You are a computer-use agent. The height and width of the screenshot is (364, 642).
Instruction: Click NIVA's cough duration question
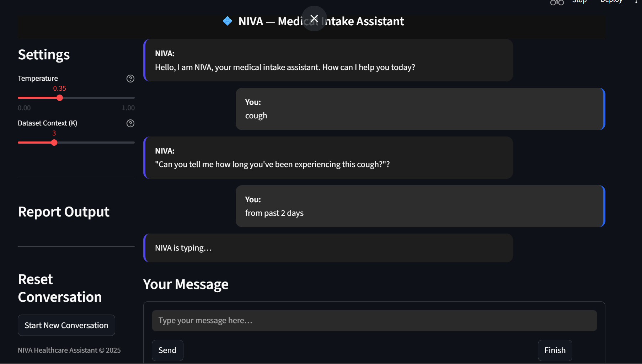[328, 158]
